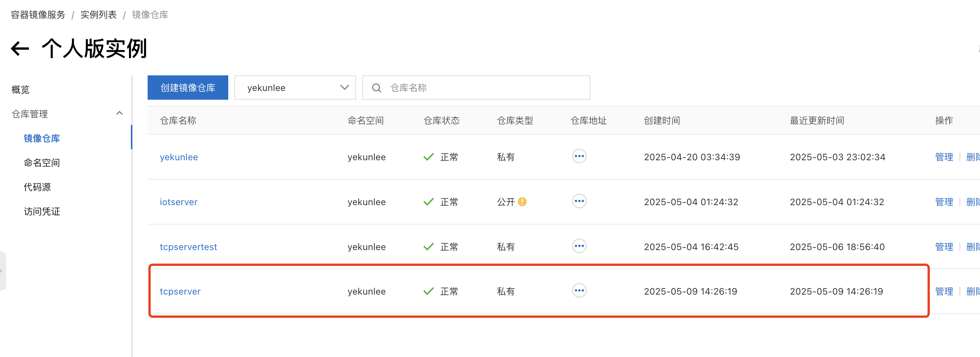Expand the left edge panel handle
Image resolution: width=980 pixels, height=357 pixels.
click(2, 271)
